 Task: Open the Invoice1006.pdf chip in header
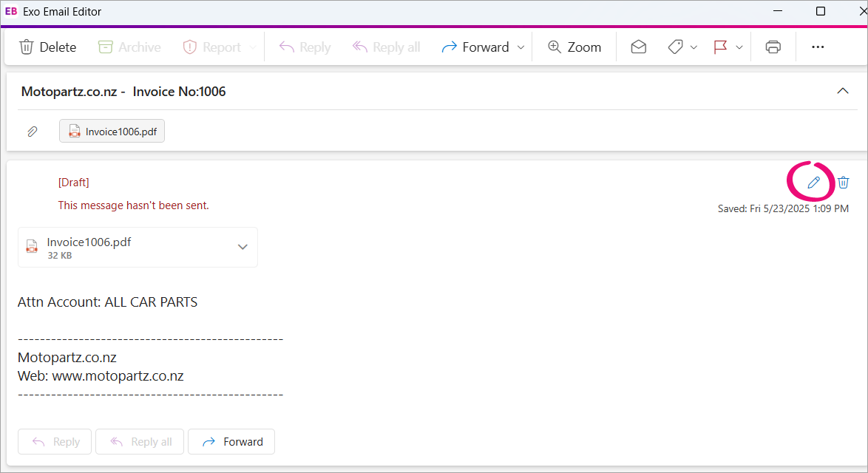tap(112, 132)
